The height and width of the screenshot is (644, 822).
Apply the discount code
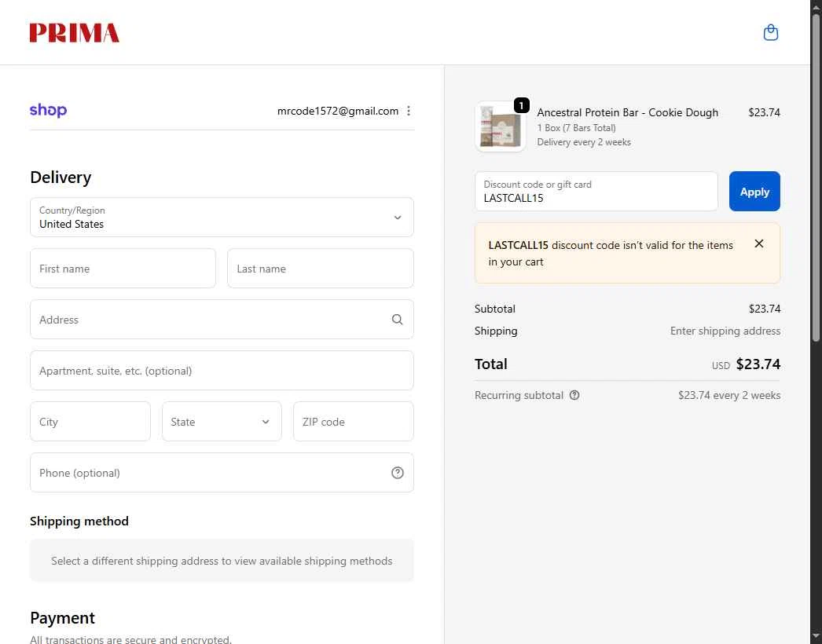pos(754,192)
